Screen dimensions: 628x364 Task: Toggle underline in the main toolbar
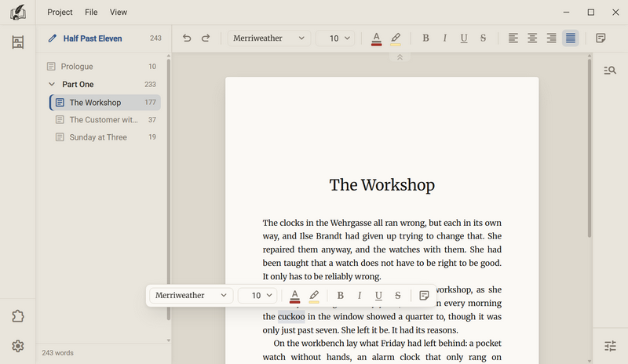(x=464, y=38)
